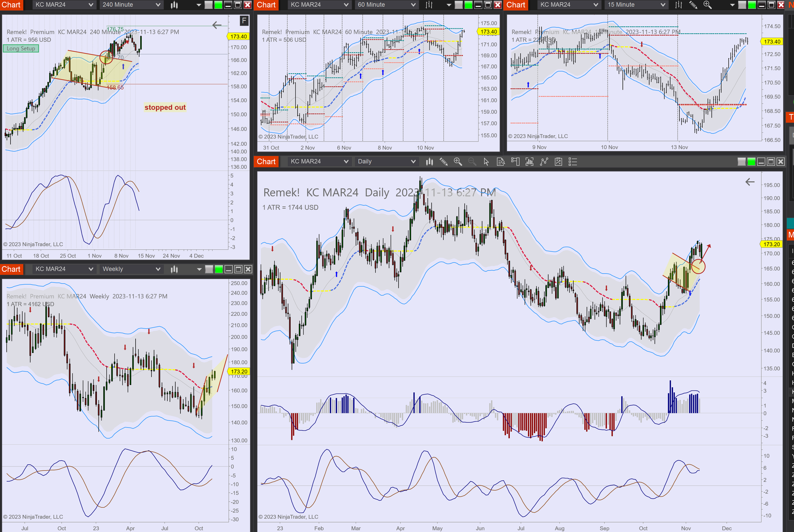Open Properties list icon in Daily toolbar
Viewport: 794px width, 532px height.
coord(573,162)
